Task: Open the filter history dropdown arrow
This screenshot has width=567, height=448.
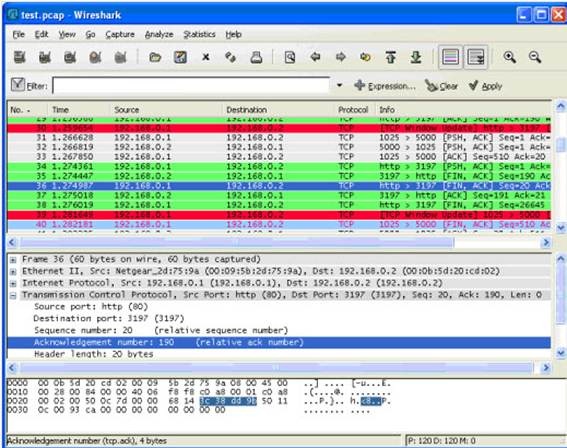Action: (339, 86)
